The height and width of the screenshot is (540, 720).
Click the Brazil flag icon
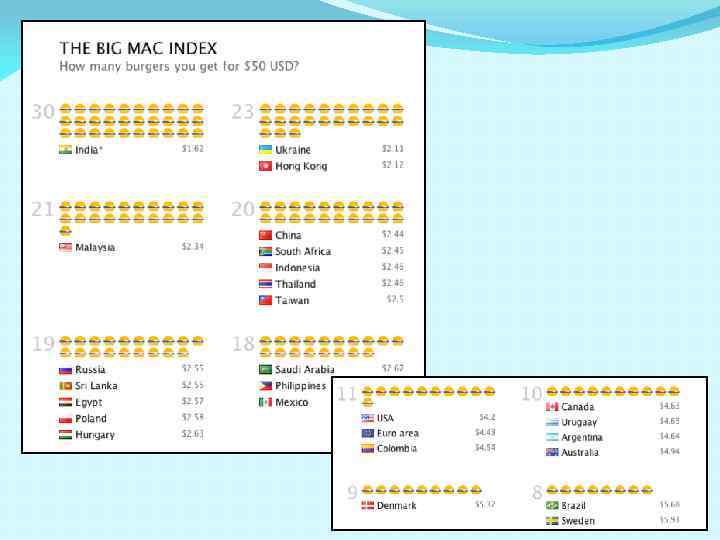point(552,506)
